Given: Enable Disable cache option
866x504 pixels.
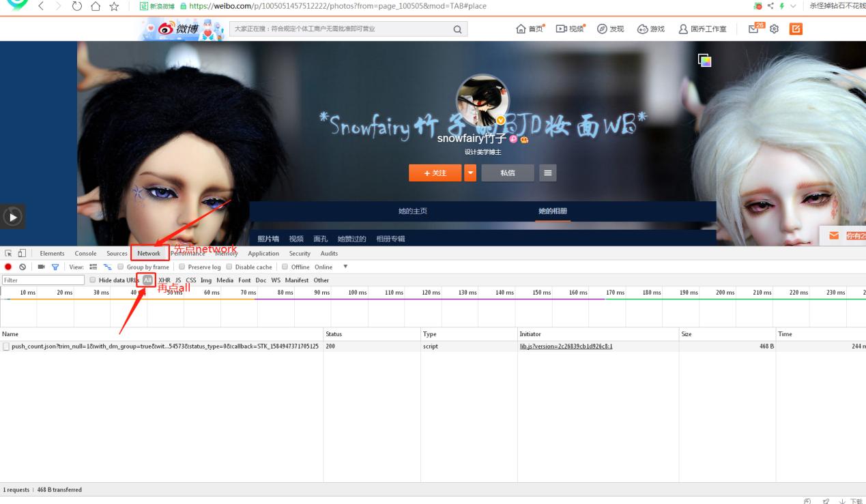Looking at the screenshot, I should pyautogui.click(x=230, y=267).
